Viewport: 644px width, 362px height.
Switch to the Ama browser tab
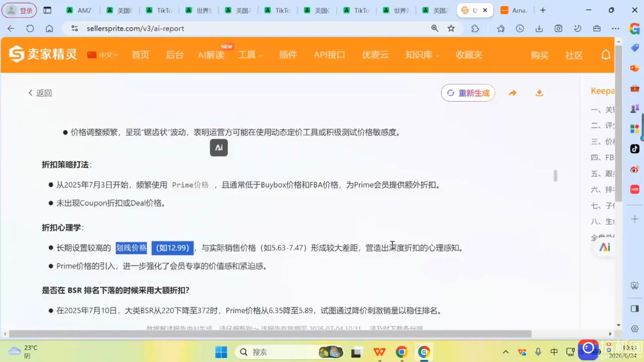pos(514,10)
